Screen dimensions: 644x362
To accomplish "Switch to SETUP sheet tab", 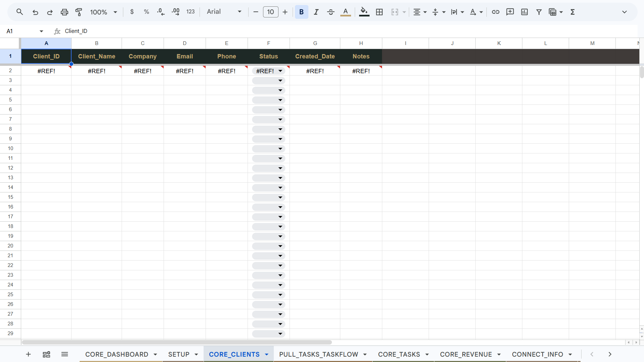I will [x=179, y=354].
